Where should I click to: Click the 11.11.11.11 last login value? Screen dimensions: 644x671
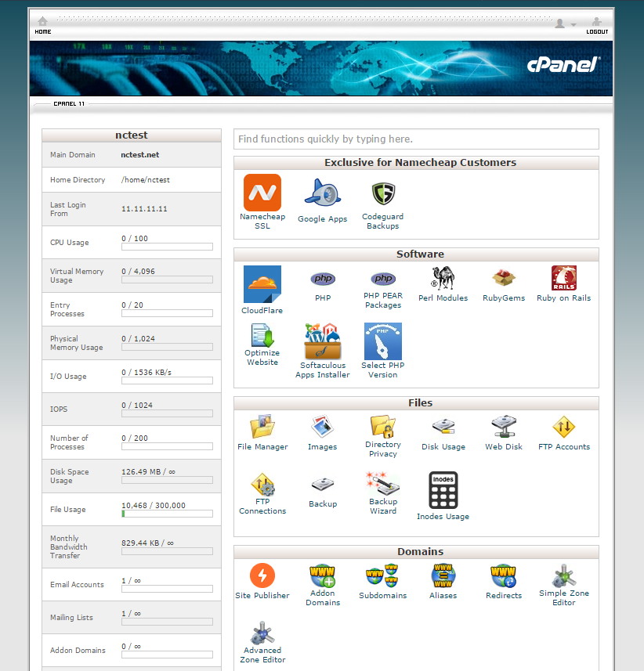tap(144, 209)
